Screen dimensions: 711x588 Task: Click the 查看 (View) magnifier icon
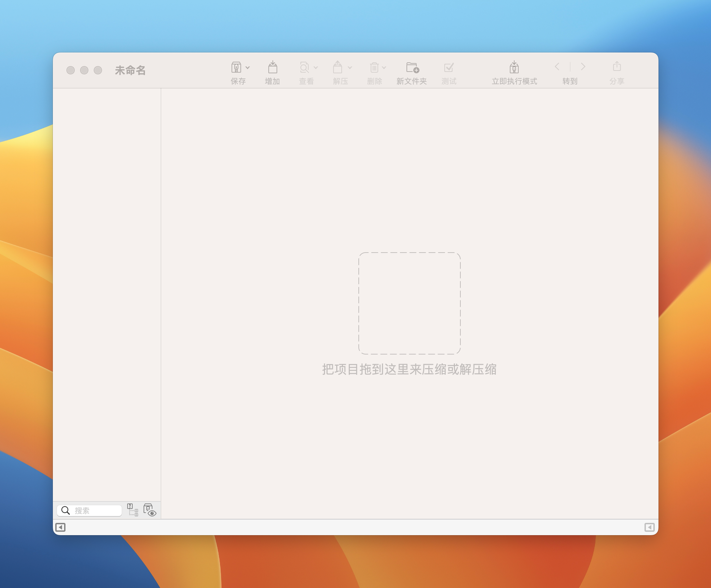[304, 67]
